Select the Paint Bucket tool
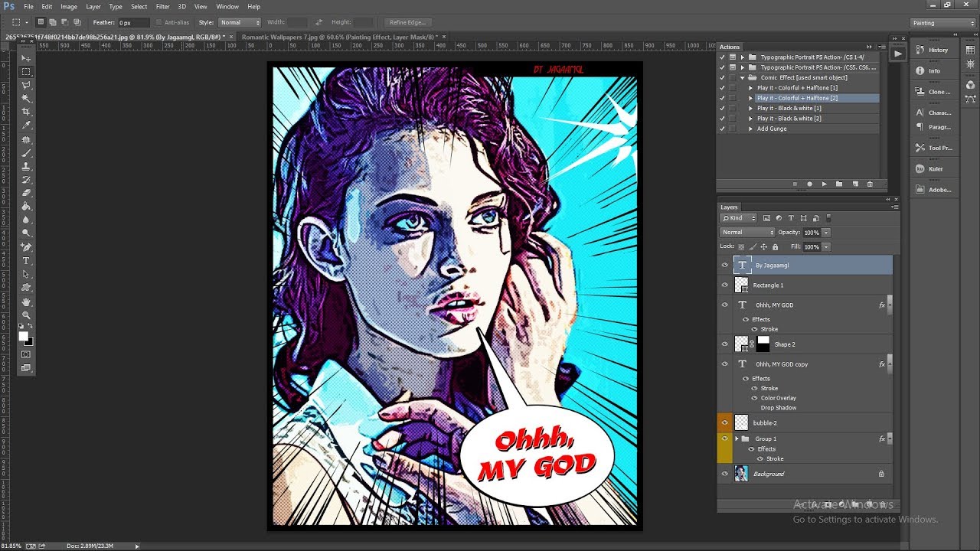 [26, 206]
